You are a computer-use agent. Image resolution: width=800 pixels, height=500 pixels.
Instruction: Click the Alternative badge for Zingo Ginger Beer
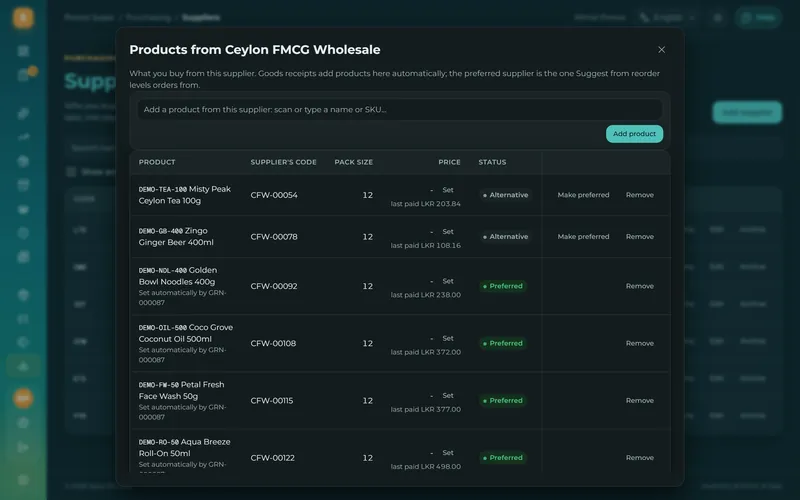tap(505, 237)
